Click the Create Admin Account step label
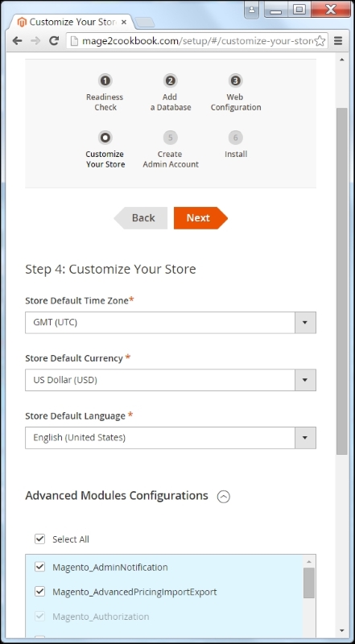This screenshot has height=644, width=355. pyautogui.click(x=170, y=159)
